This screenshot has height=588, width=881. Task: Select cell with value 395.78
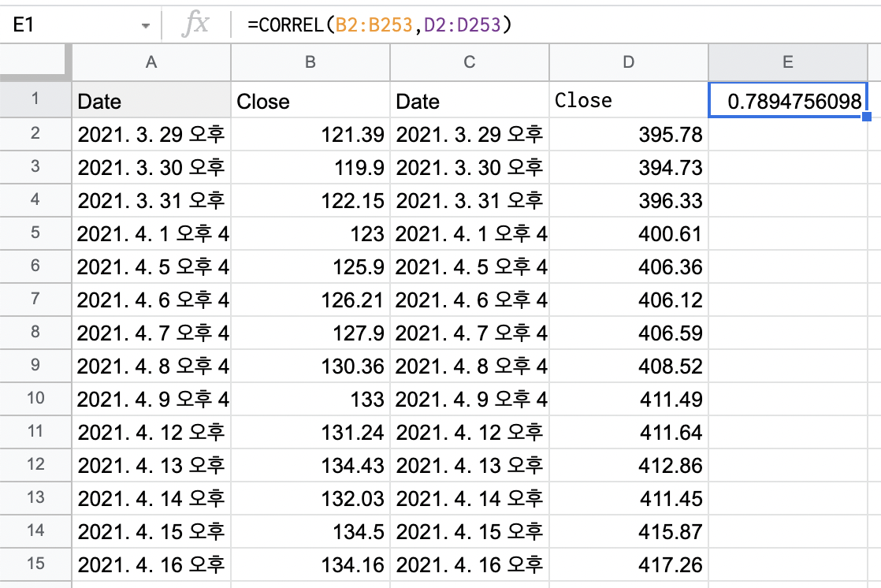(628, 134)
